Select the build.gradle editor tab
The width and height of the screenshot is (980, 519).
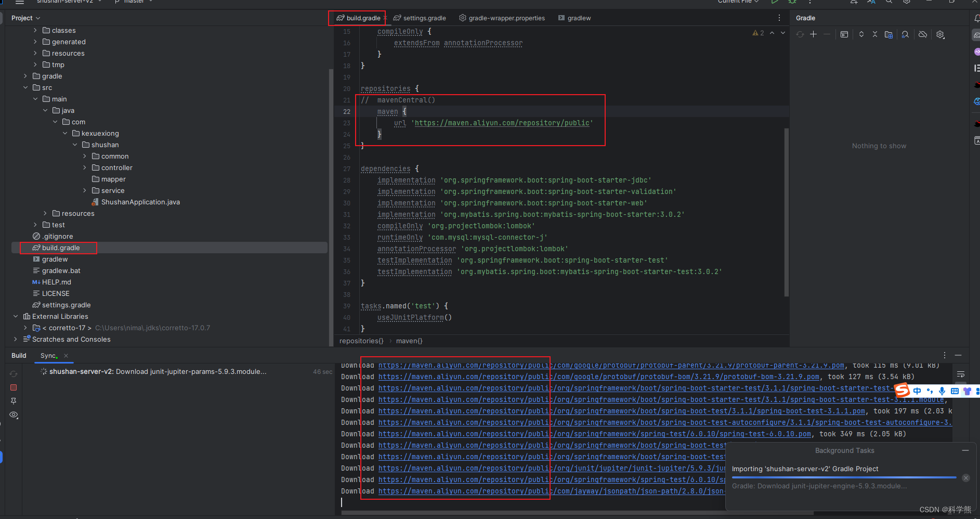(x=358, y=18)
